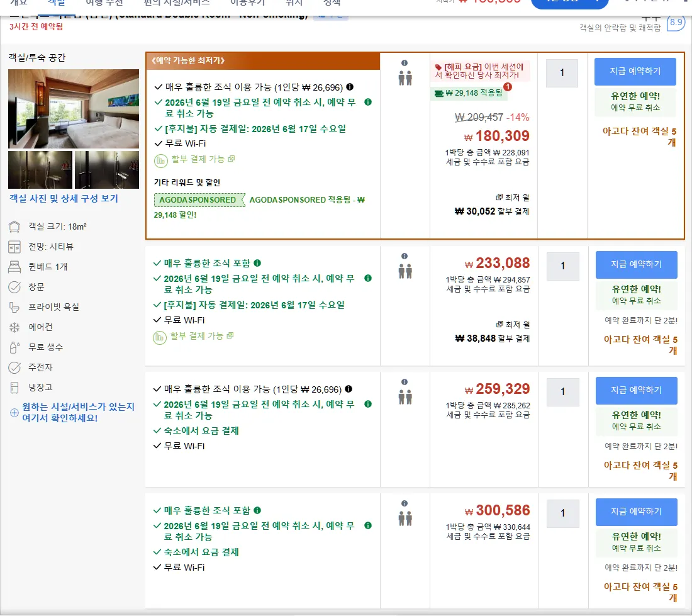Book the ₩300,586 offer with 지금 예약하기
This screenshot has height=616, width=692.
pos(637,512)
